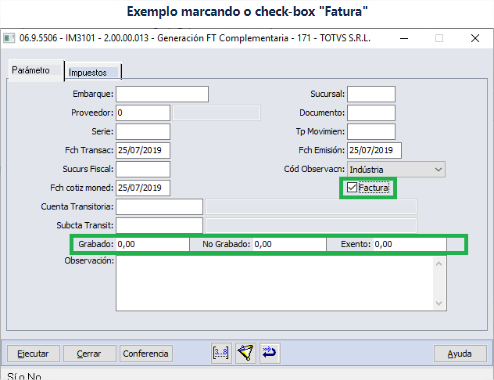The height and width of the screenshot is (380, 494).
Task: Open the Cód Observacn dropdown showing Indústria
Action: (396, 169)
